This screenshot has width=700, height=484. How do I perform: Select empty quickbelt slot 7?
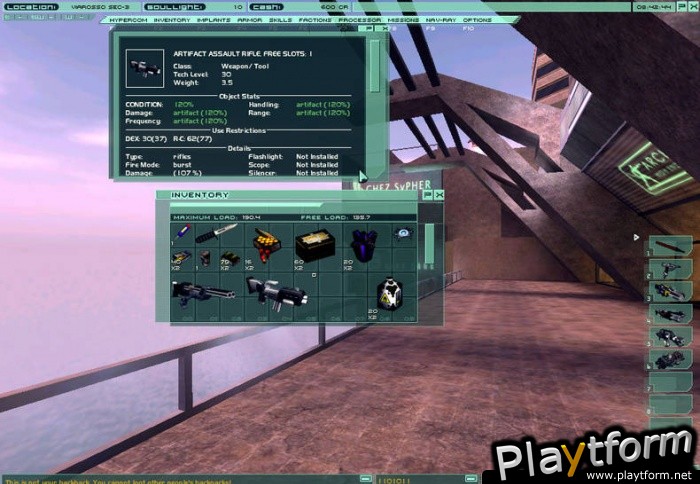(x=671, y=382)
